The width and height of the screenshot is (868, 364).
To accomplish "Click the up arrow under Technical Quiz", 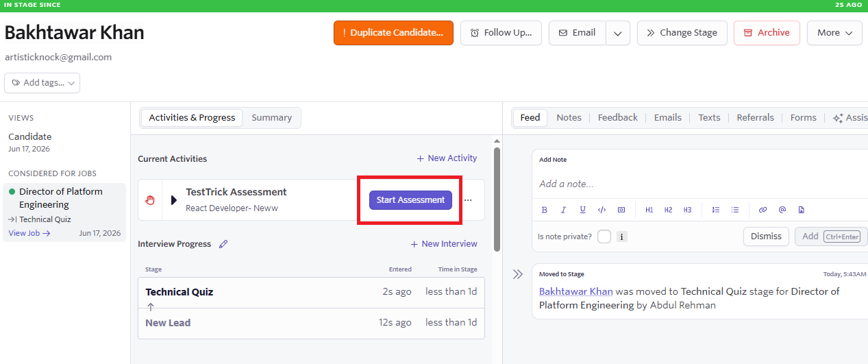I will pyautogui.click(x=151, y=307).
